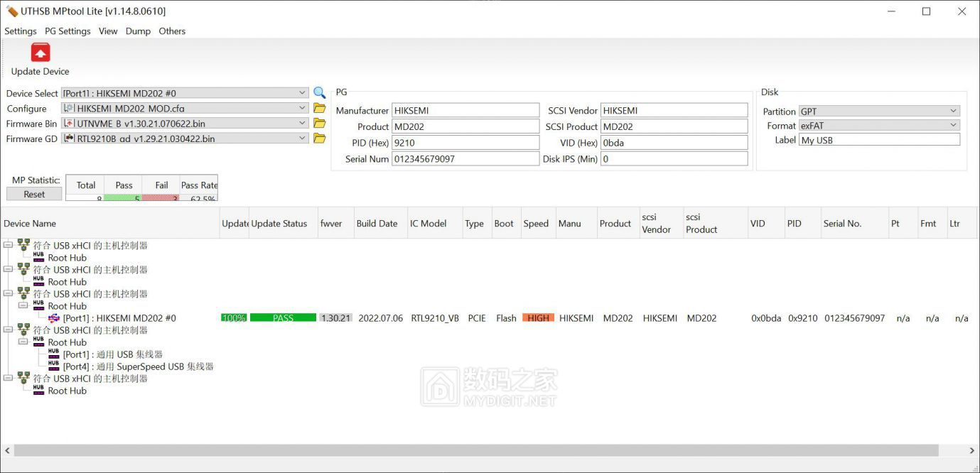980x473 pixels.
Task: Click the Reset button under MP Statistic
Action: pos(33,193)
